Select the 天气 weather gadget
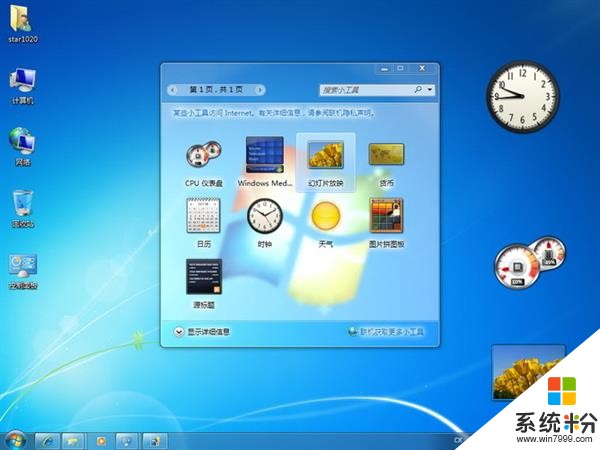600x450 pixels. click(x=326, y=223)
